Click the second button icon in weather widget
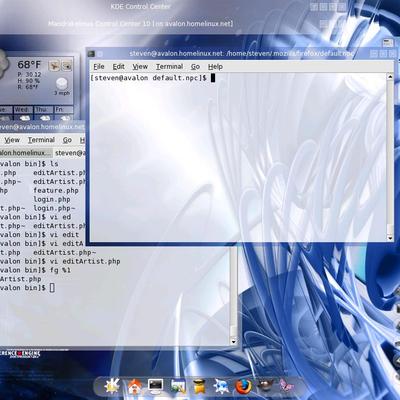The width and height of the screenshot is (400, 400). [67, 66]
